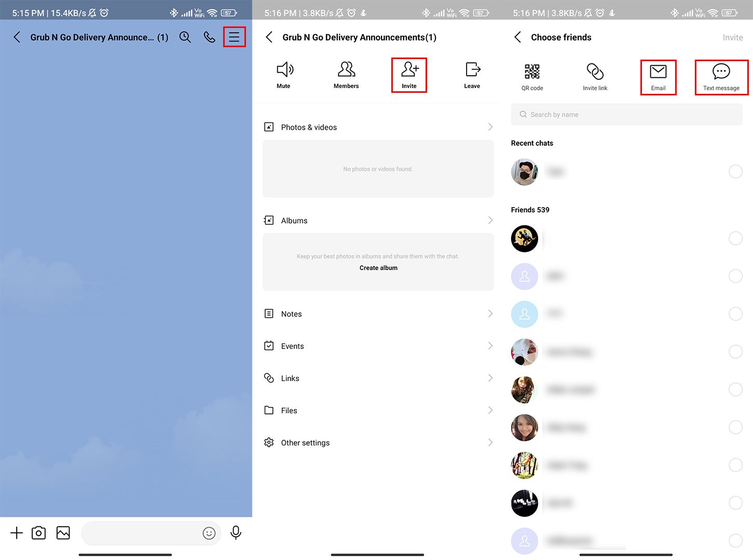Screen dimensions: 753x560
Task: Copy the Invite link option
Action: tap(595, 77)
